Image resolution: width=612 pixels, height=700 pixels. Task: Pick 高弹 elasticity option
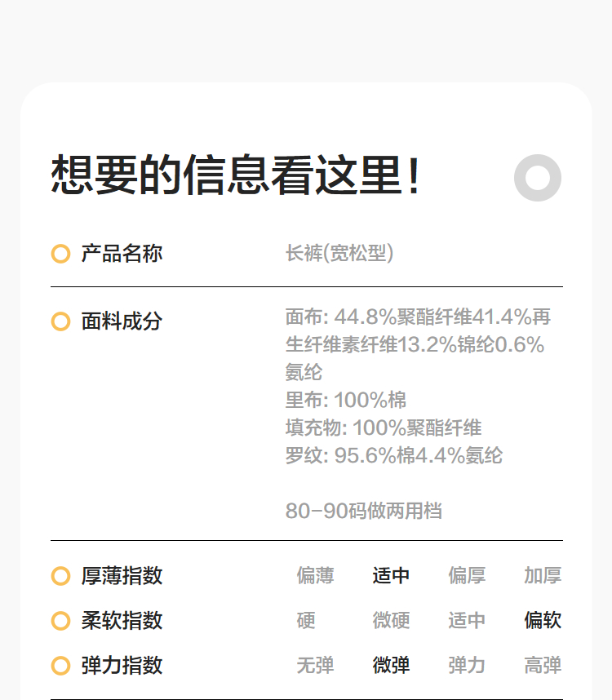(x=543, y=666)
